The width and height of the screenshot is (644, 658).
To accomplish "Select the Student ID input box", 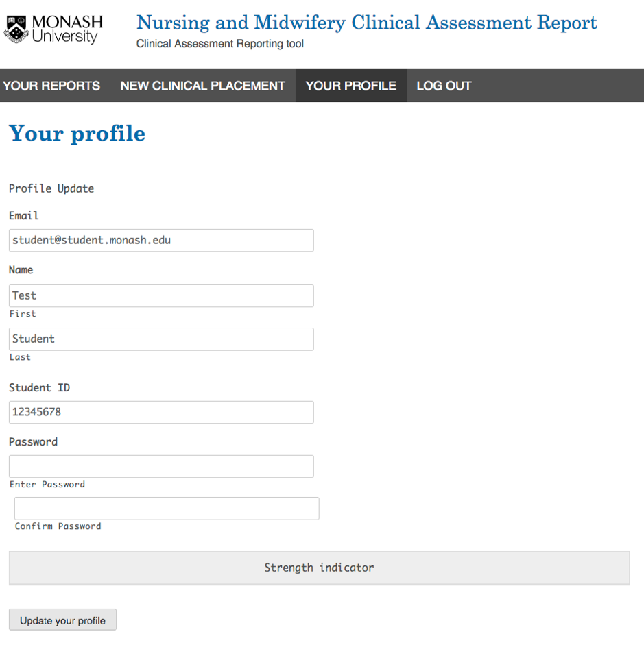I will (x=161, y=412).
